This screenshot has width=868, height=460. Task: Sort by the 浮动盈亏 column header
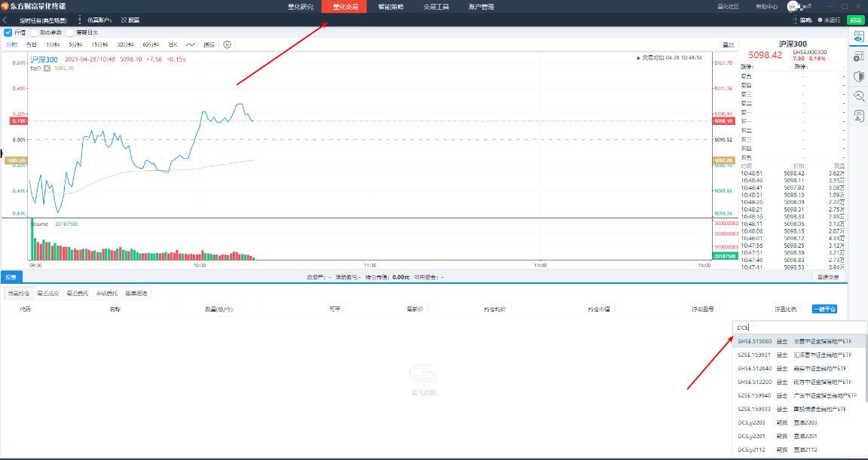[702, 309]
